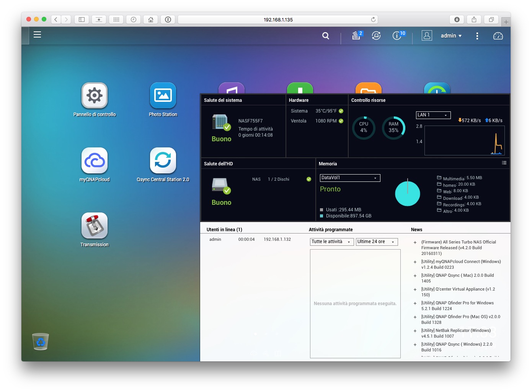This screenshot has width=532, height=392.
Task: Expand Qfinder Pro (Mac OS) news item
Action: [415, 317]
